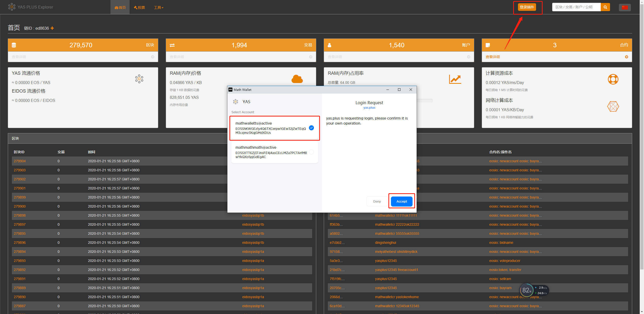The height and width of the screenshot is (314, 644).
Task: Click the RAM usage progress bar
Action: tap(425, 101)
